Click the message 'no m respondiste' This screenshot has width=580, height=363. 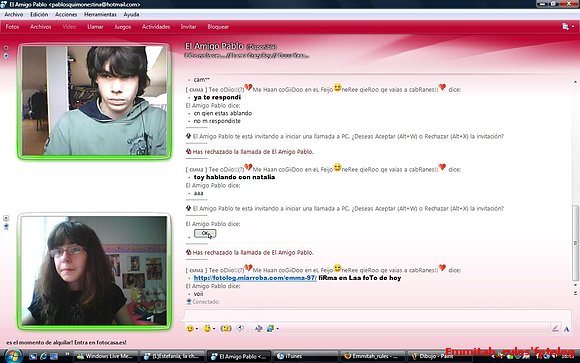point(217,121)
